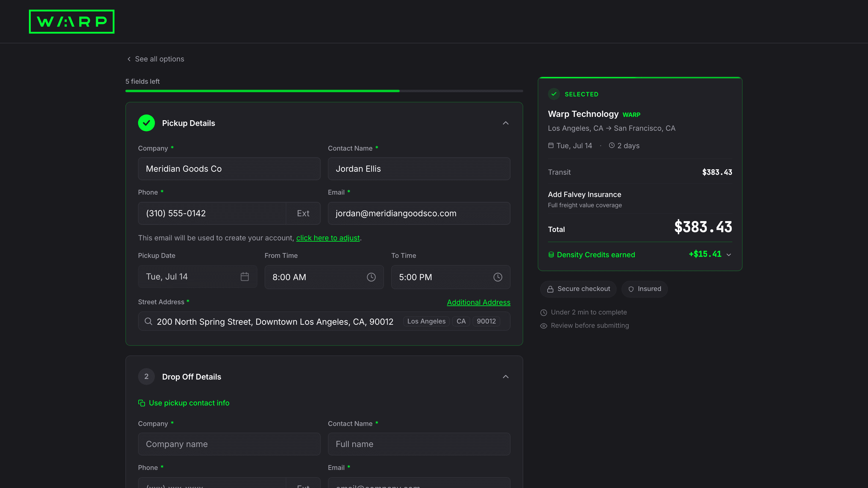Open the Additional Address link
The height and width of the screenshot is (488, 868).
(x=479, y=302)
